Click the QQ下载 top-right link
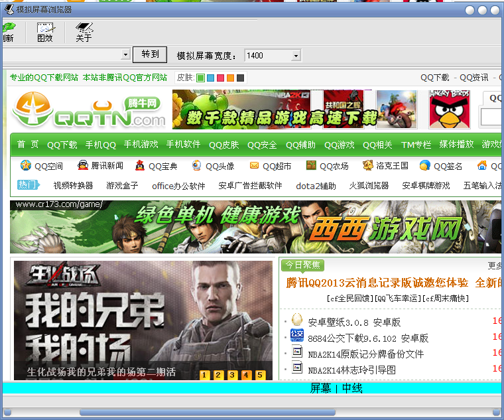504x420 pixels. tap(435, 78)
